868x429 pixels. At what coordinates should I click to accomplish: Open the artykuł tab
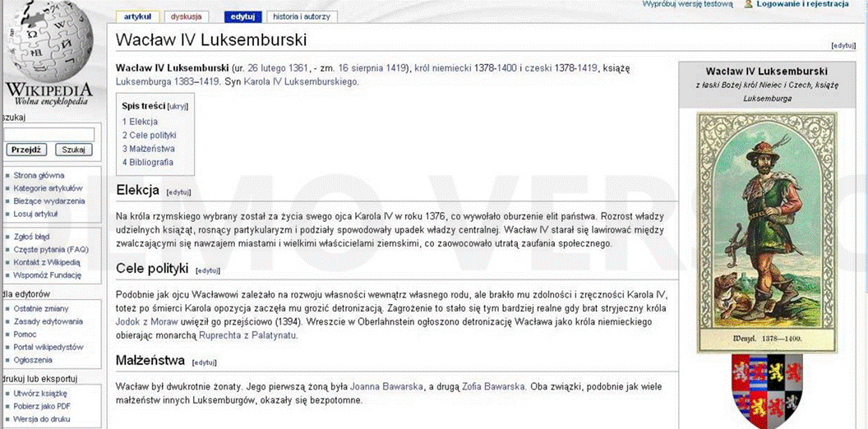pyautogui.click(x=138, y=16)
